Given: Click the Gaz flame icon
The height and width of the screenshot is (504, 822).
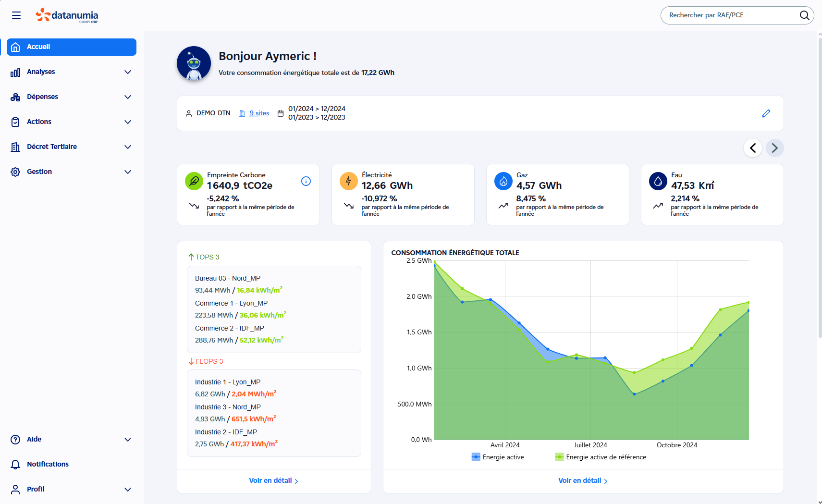Looking at the screenshot, I should coord(503,181).
